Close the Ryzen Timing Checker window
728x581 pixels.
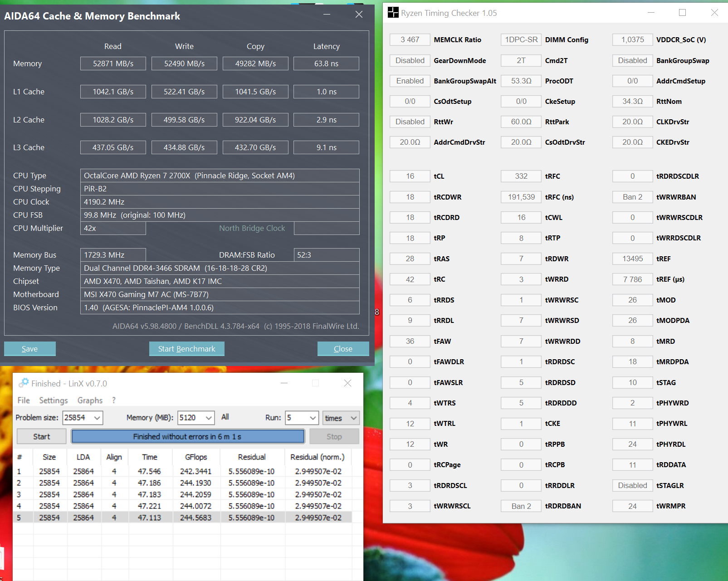[x=714, y=13]
